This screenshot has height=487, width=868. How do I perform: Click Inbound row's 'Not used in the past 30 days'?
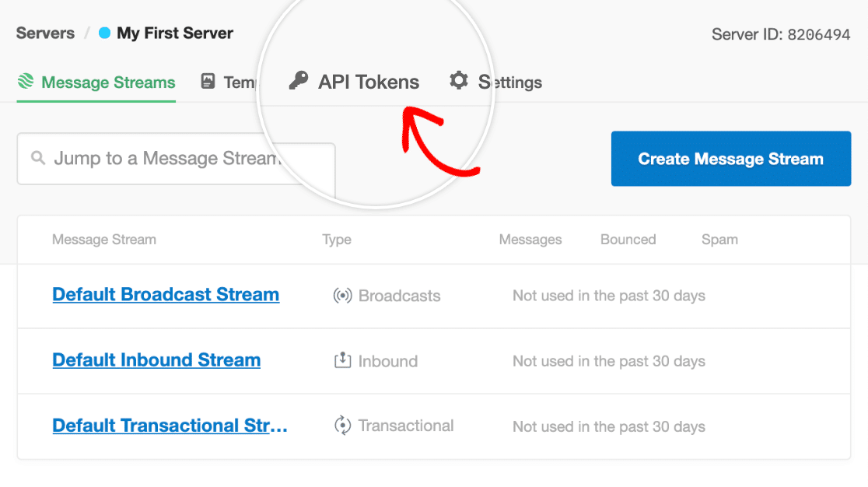[609, 362]
